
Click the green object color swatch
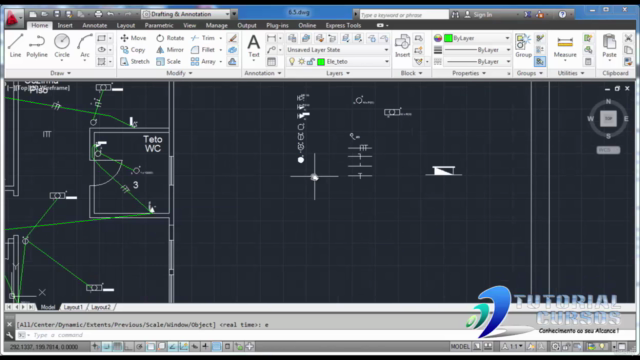[x=448, y=38]
